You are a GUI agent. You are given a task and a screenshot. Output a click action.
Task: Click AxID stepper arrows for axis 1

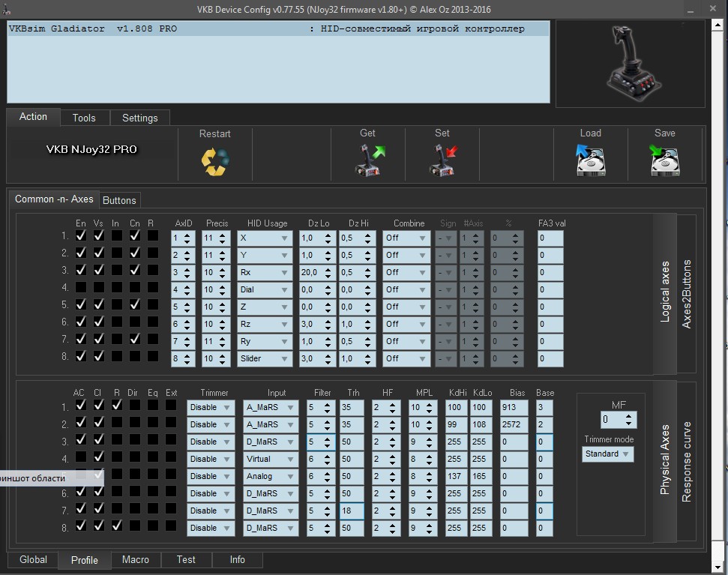coord(187,238)
